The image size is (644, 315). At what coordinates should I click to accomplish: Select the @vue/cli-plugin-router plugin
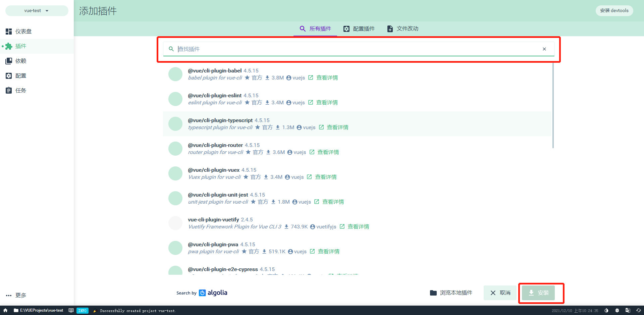click(x=357, y=149)
